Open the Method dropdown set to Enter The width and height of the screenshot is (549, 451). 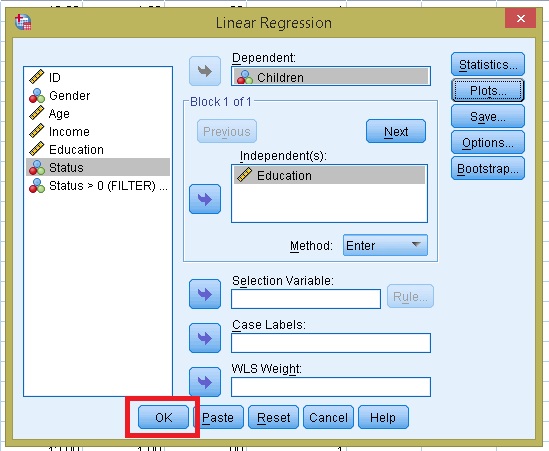point(385,245)
